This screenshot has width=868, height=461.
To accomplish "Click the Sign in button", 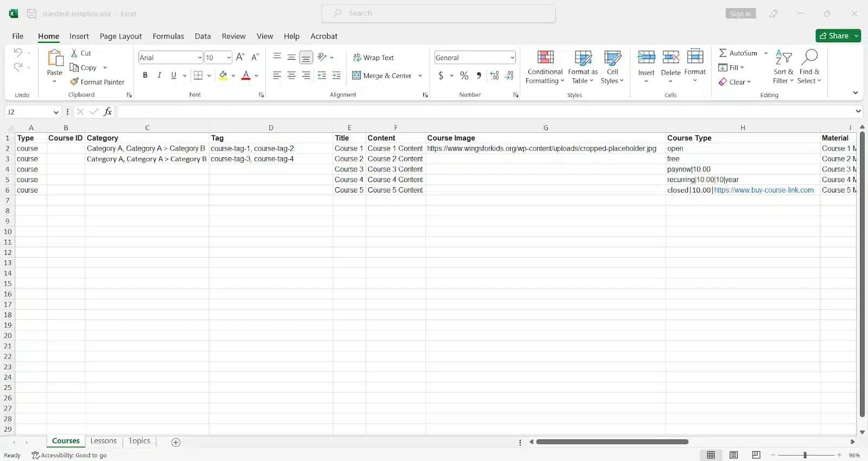I will [x=741, y=14].
